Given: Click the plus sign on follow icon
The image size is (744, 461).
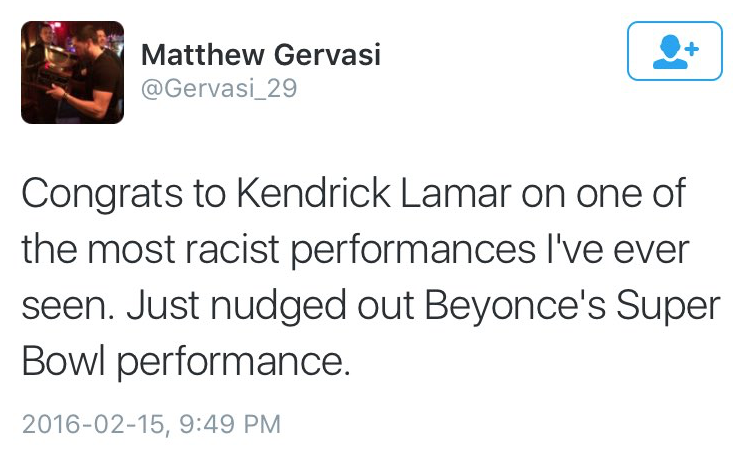Looking at the screenshot, I should 692,48.
